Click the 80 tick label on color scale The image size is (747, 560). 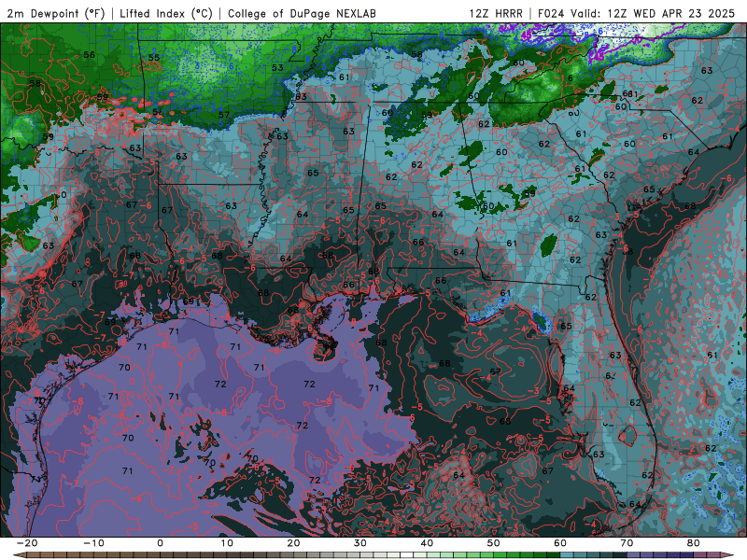(694, 543)
